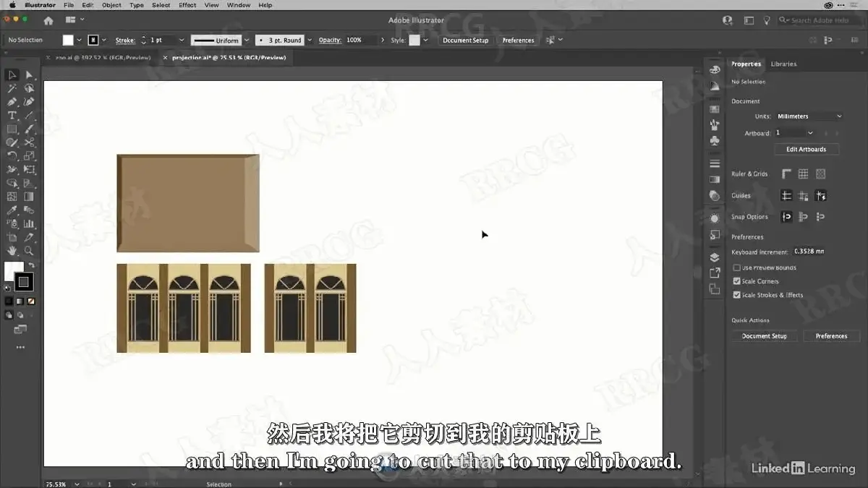Select the Paintbrush tool

(x=29, y=129)
